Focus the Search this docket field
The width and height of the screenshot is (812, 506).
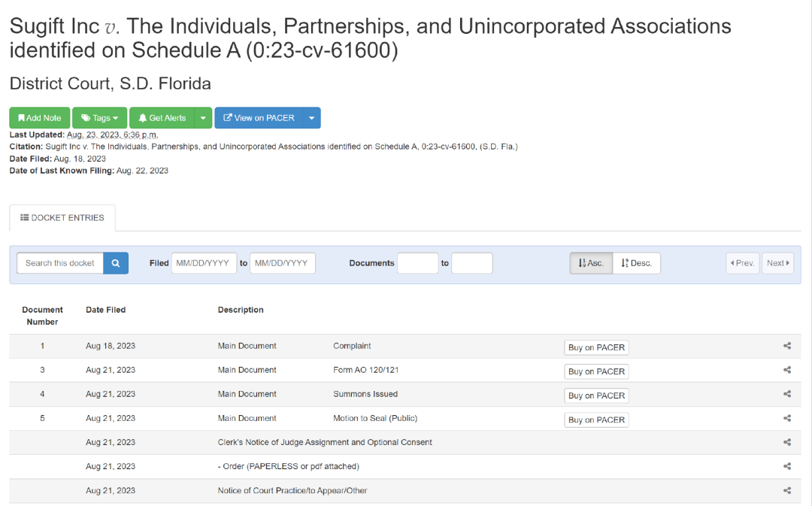(60, 263)
